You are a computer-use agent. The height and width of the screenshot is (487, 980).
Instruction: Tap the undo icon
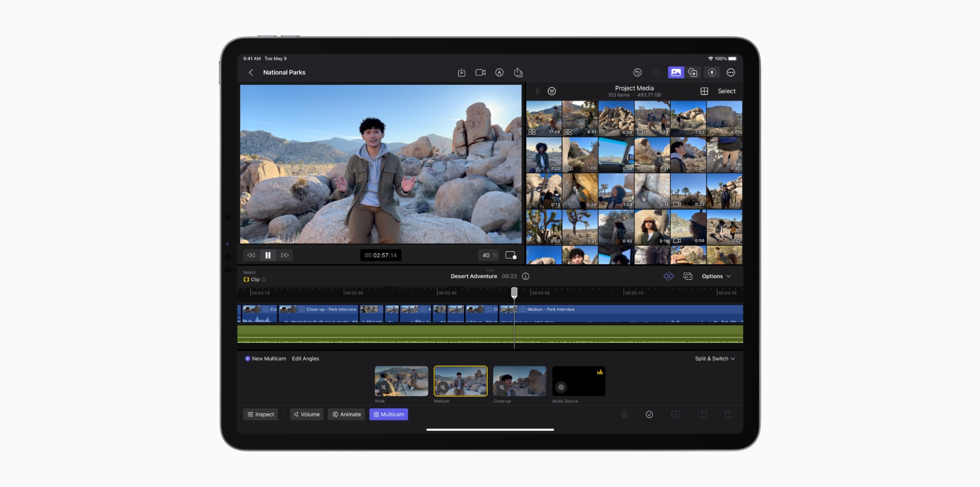click(638, 73)
